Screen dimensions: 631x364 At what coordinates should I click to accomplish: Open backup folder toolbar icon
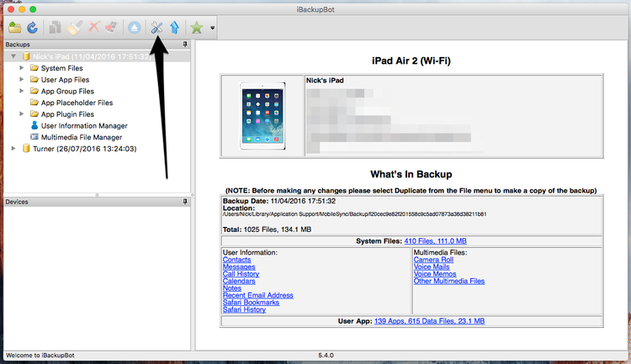coord(15,28)
